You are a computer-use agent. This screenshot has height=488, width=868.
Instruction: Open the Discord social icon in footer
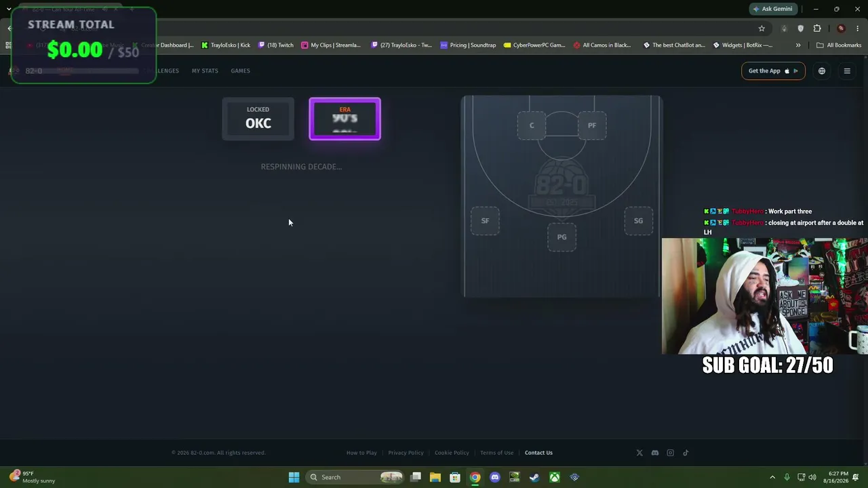(x=655, y=453)
